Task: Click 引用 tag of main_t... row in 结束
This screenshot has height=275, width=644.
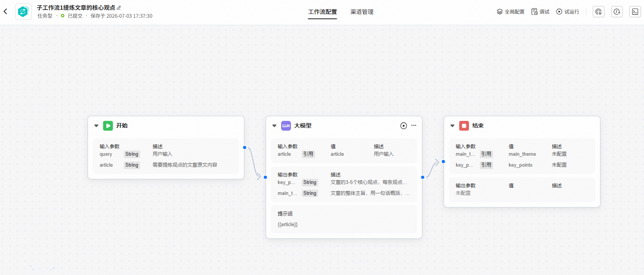Action: click(486, 154)
